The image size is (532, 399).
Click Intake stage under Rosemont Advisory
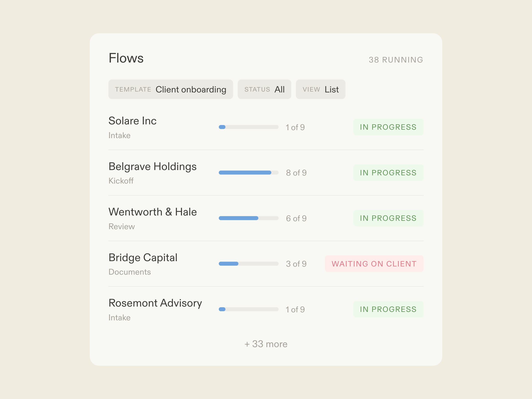tap(119, 318)
